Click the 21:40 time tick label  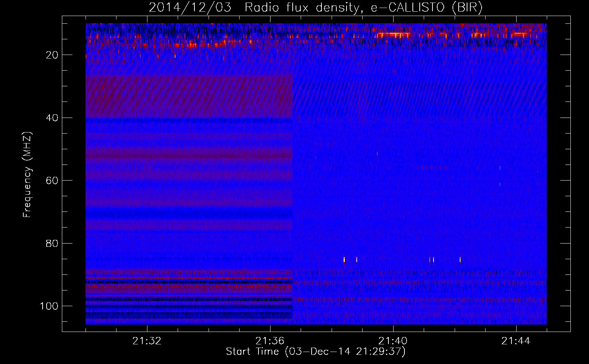(x=393, y=341)
